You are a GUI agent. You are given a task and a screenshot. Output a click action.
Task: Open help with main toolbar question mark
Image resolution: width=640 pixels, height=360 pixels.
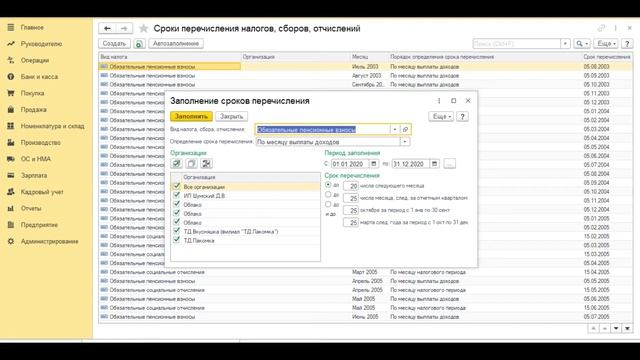point(627,44)
